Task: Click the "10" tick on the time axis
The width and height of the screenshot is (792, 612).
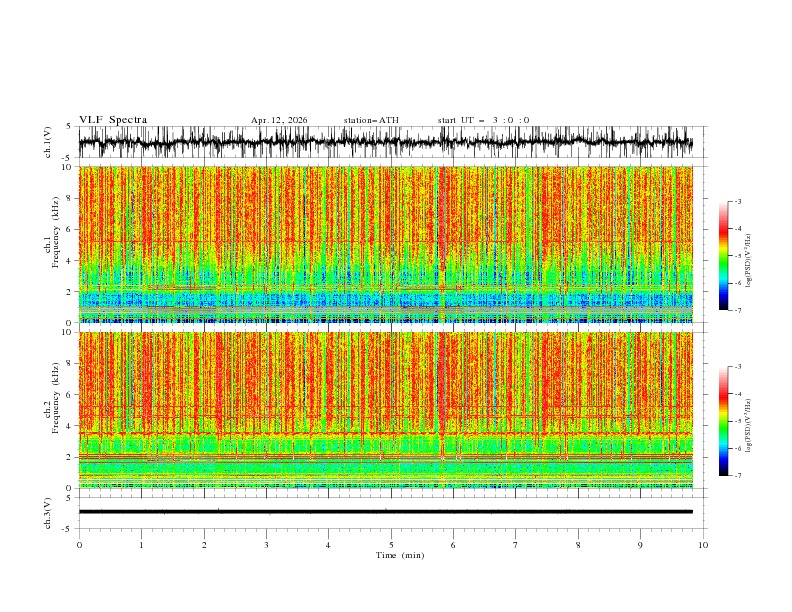Action: (703, 545)
